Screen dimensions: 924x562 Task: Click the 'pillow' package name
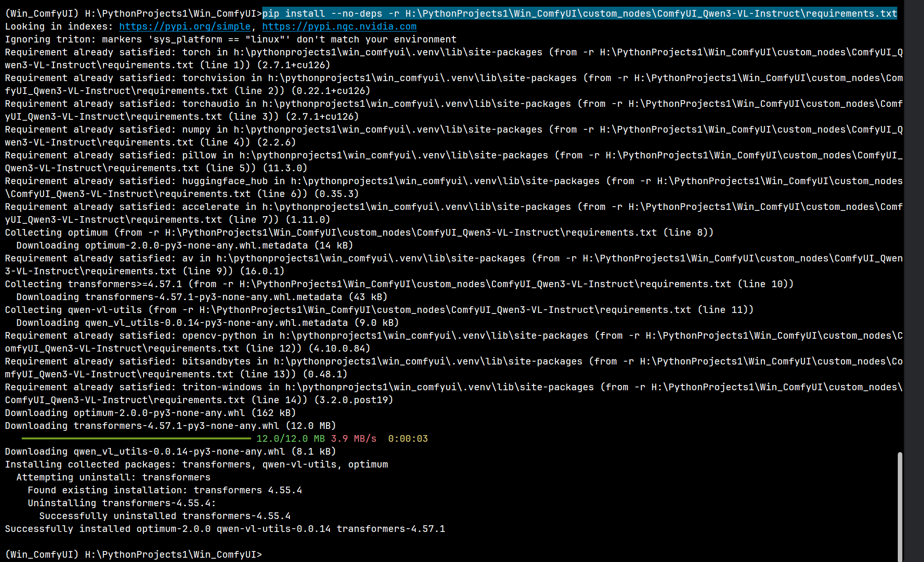click(199, 156)
